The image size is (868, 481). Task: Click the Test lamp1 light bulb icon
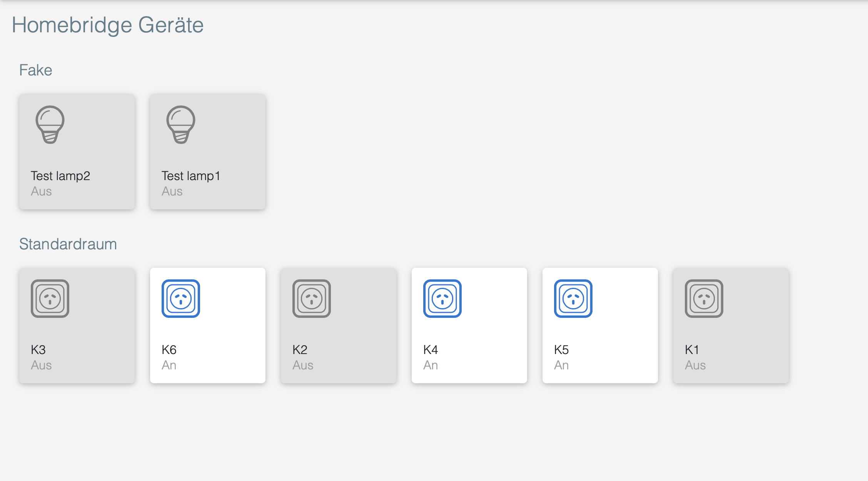point(181,125)
